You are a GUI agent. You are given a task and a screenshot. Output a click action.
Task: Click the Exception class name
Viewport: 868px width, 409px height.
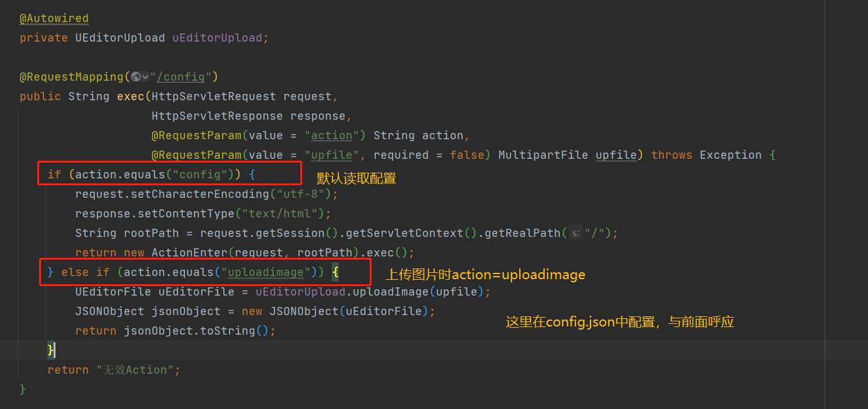(730, 155)
